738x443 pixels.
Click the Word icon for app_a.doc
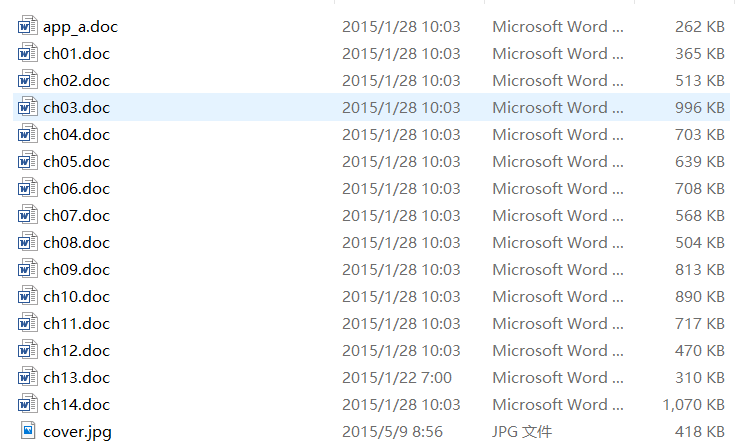[27, 26]
